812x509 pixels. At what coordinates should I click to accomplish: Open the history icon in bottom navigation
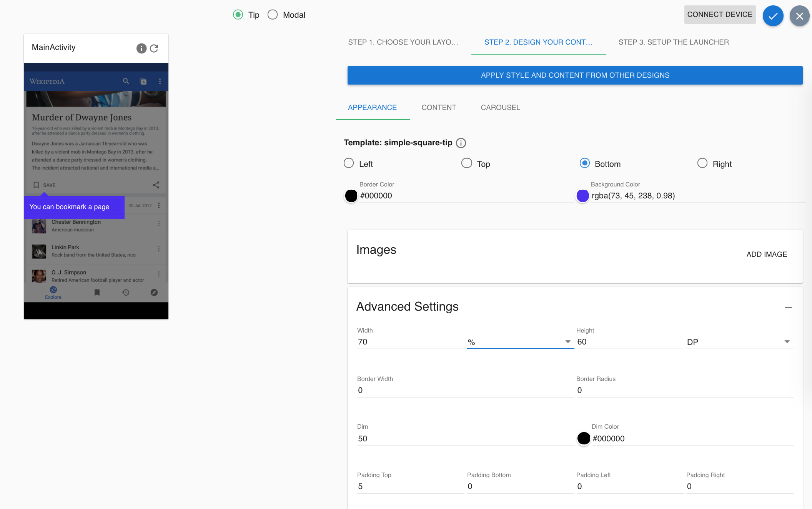coord(126,293)
